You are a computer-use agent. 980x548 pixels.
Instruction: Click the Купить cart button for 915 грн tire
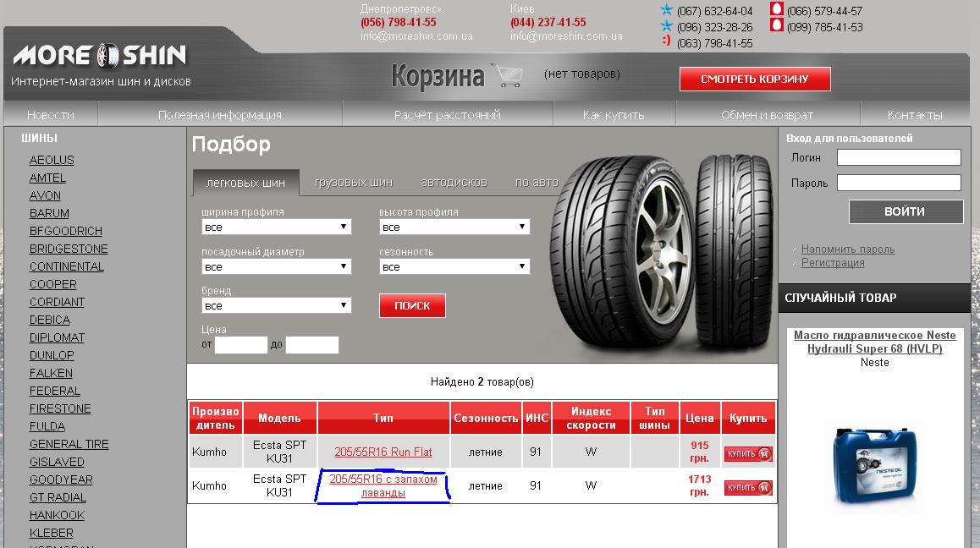point(748,454)
